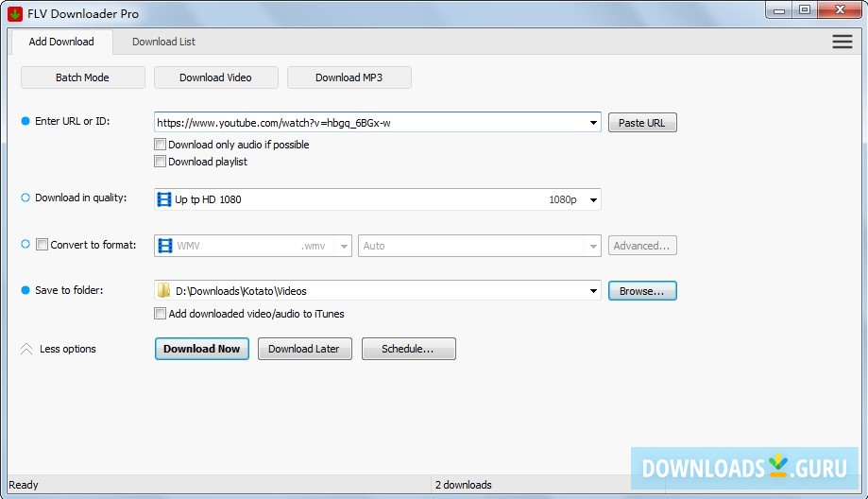This screenshot has width=868, height=499.
Task: Click the Download Video button
Action: [215, 77]
